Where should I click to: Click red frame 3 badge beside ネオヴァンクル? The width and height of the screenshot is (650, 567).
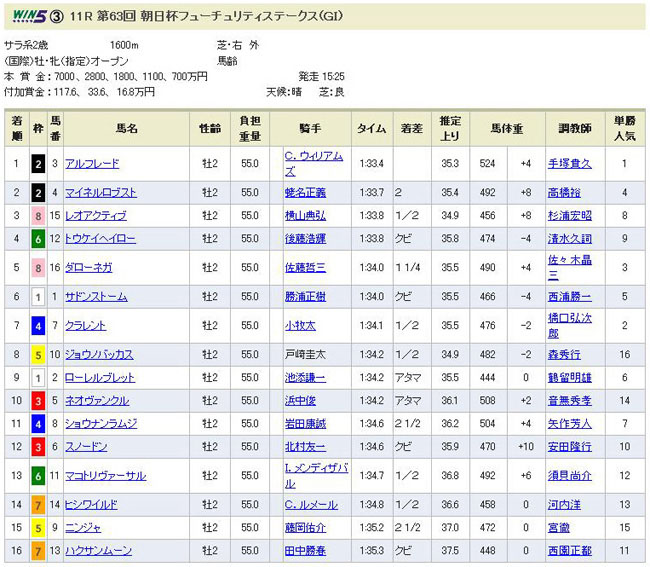coord(37,400)
